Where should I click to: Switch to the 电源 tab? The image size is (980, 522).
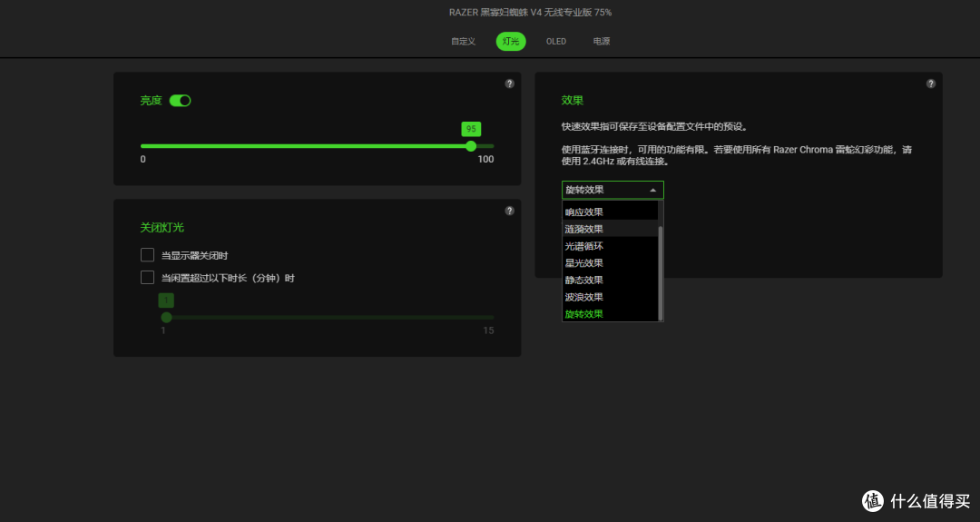pyautogui.click(x=602, y=41)
